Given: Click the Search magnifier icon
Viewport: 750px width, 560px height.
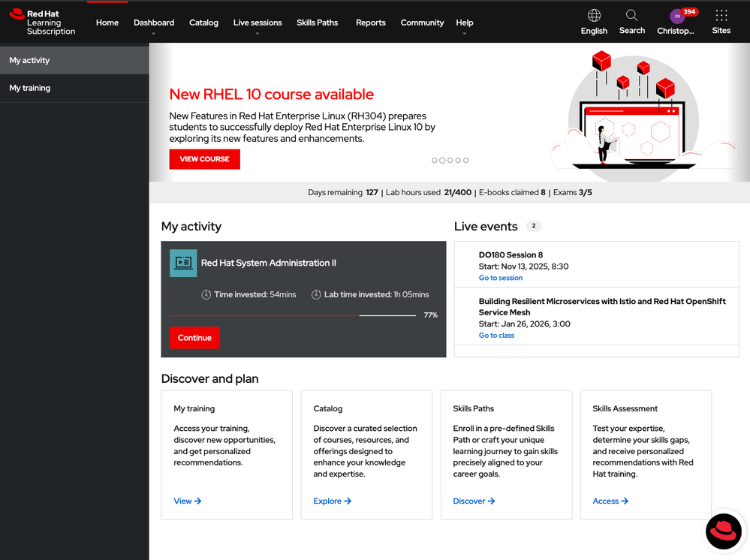Looking at the screenshot, I should click(631, 16).
